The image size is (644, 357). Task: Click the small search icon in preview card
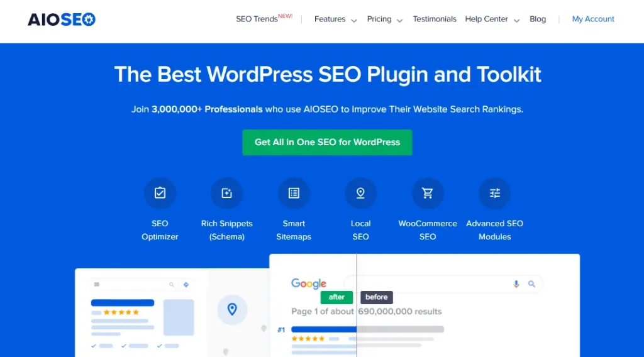(172, 284)
